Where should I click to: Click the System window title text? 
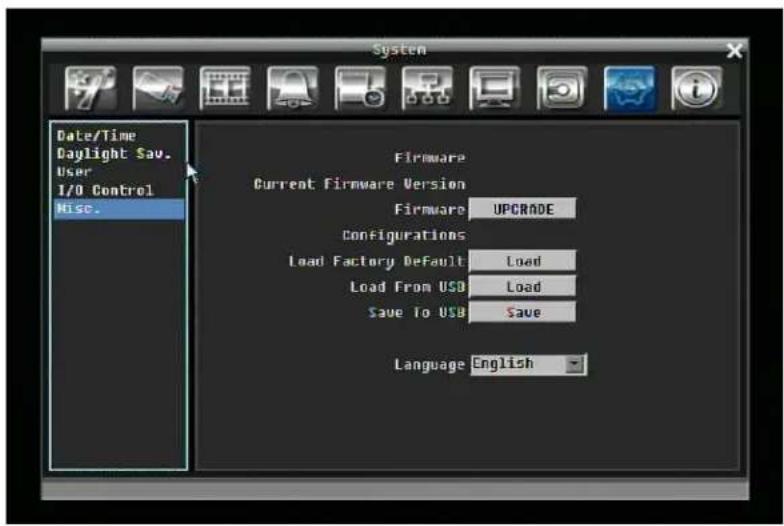[400, 50]
